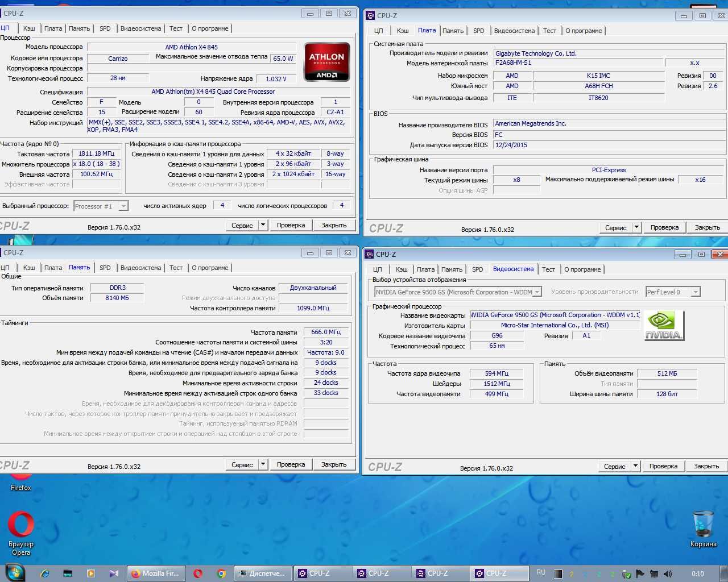
Task: Click the F2A68HM-S1 motherboard model field
Action: (x=578, y=63)
